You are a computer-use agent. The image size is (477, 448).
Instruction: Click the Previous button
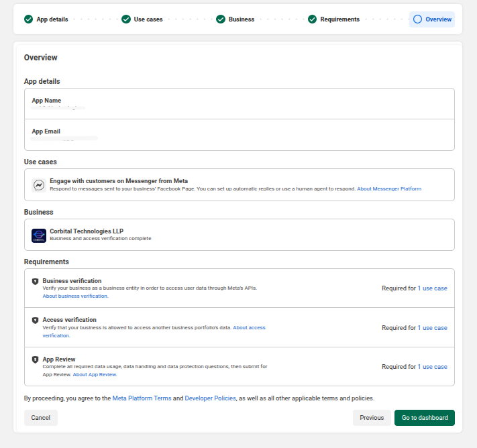click(x=372, y=418)
